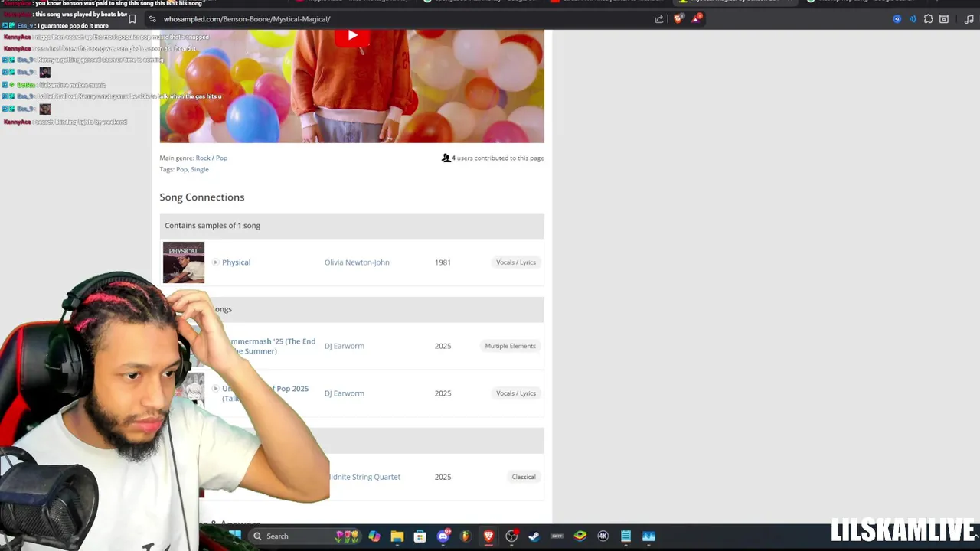
Task: Open the Physical song link
Action: 236,262
